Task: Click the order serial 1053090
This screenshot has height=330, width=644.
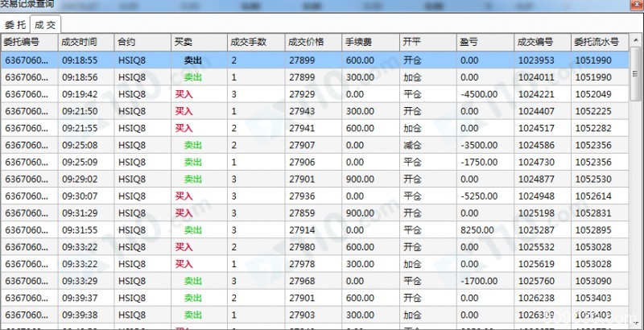Action: pyautogui.click(x=593, y=281)
